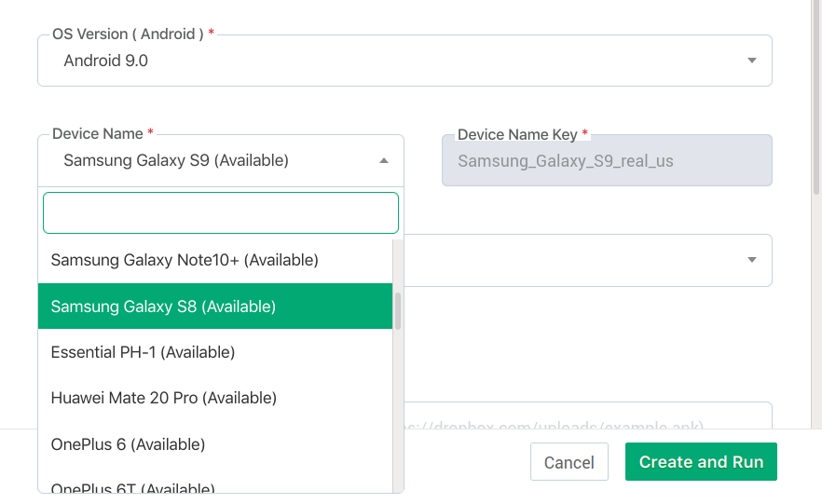
Task: Click the Samsung Galaxy S9 (Available) selection box
Action: (x=210, y=160)
